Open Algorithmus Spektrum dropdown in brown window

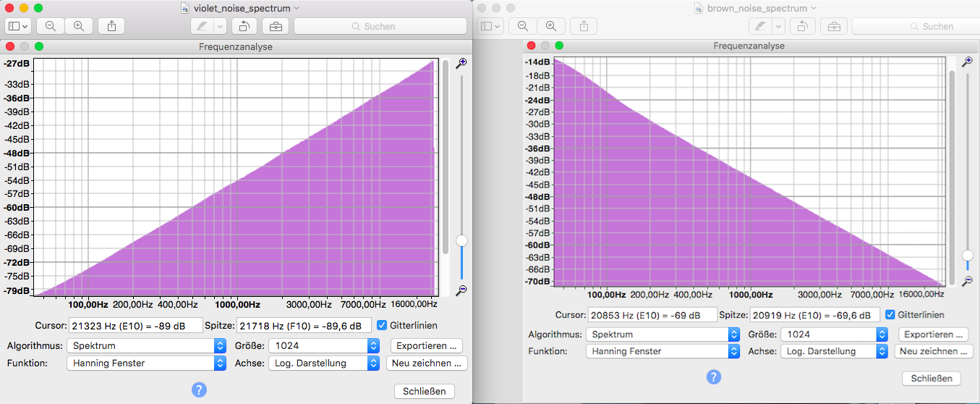pyautogui.click(x=662, y=334)
